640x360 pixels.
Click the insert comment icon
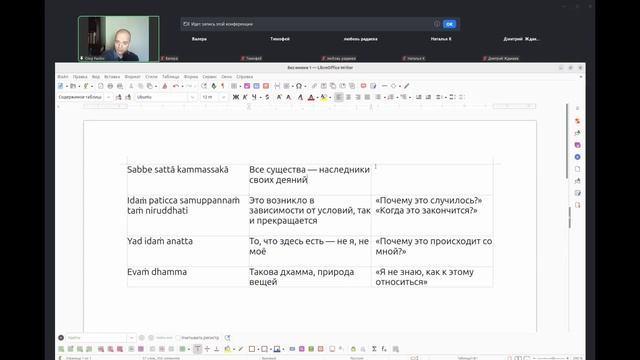[x=363, y=86]
